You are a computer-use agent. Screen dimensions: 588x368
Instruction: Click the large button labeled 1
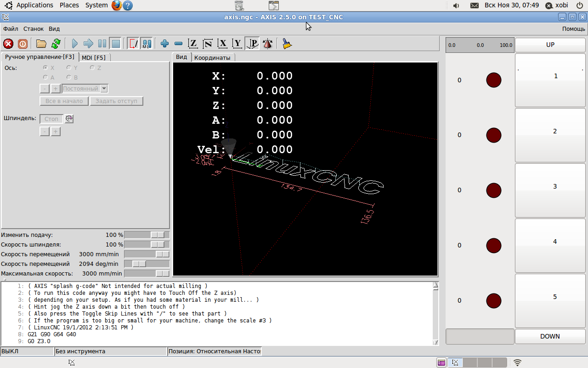coord(550,80)
